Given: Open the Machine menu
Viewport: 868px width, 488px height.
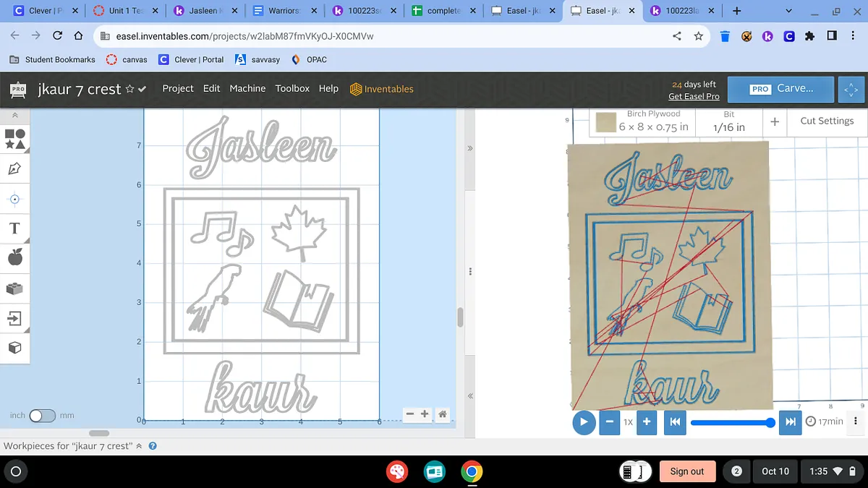Looking at the screenshot, I should (x=247, y=88).
